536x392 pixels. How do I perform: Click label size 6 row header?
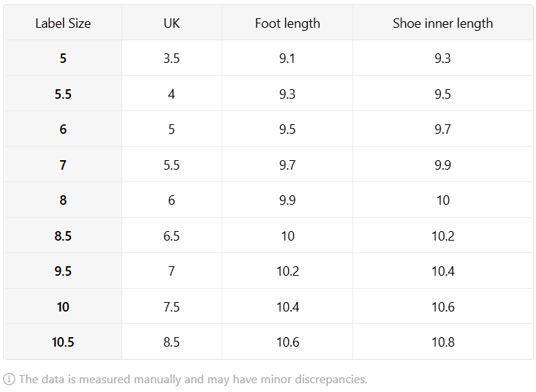(x=63, y=129)
